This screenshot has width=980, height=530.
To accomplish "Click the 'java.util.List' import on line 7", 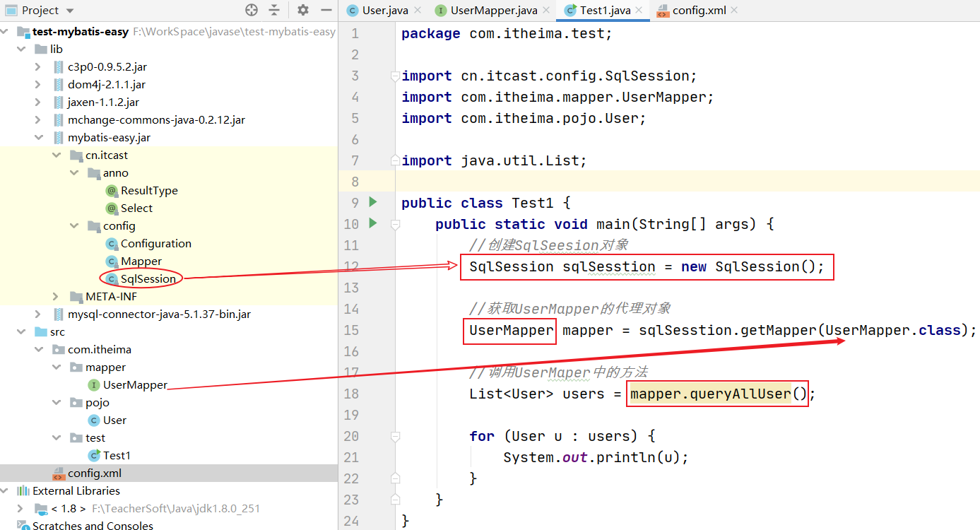I will pos(520,160).
